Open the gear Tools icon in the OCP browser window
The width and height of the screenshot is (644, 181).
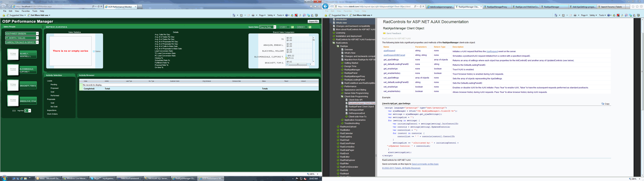click(x=319, y=7)
